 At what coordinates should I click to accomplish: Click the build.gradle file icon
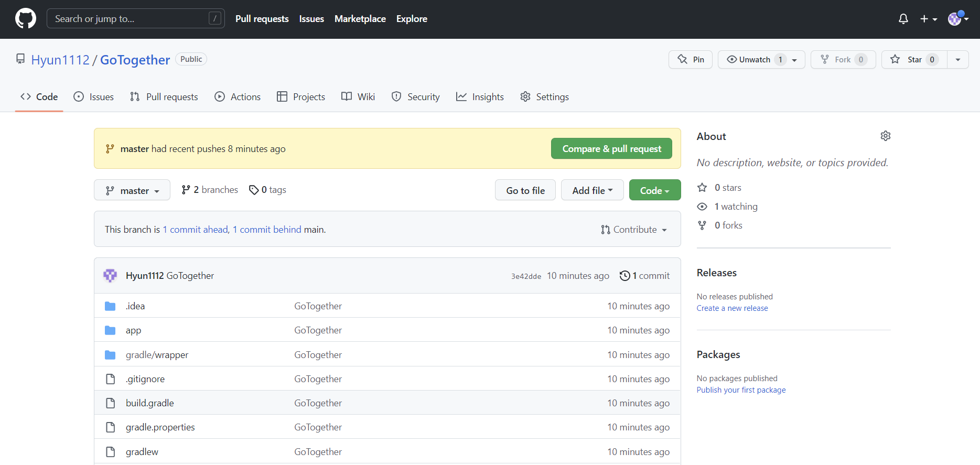pos(110,403)
